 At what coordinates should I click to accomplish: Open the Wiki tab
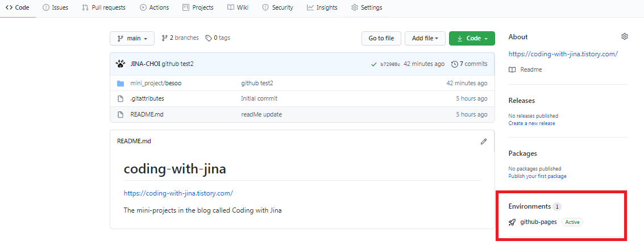(238, 7)
